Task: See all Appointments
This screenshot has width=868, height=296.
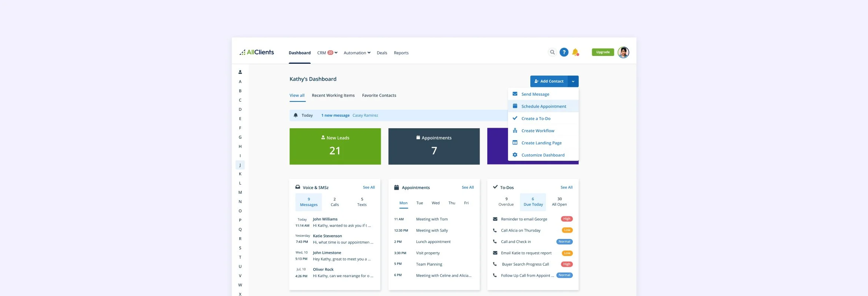Action: point(468,187)
